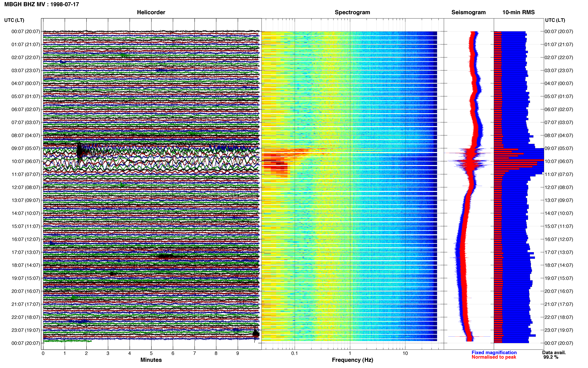The height and width of the screenshot is (368, 588).
Task: Click left time label '14:07 (10:07)'
Action: pos(26,213)
